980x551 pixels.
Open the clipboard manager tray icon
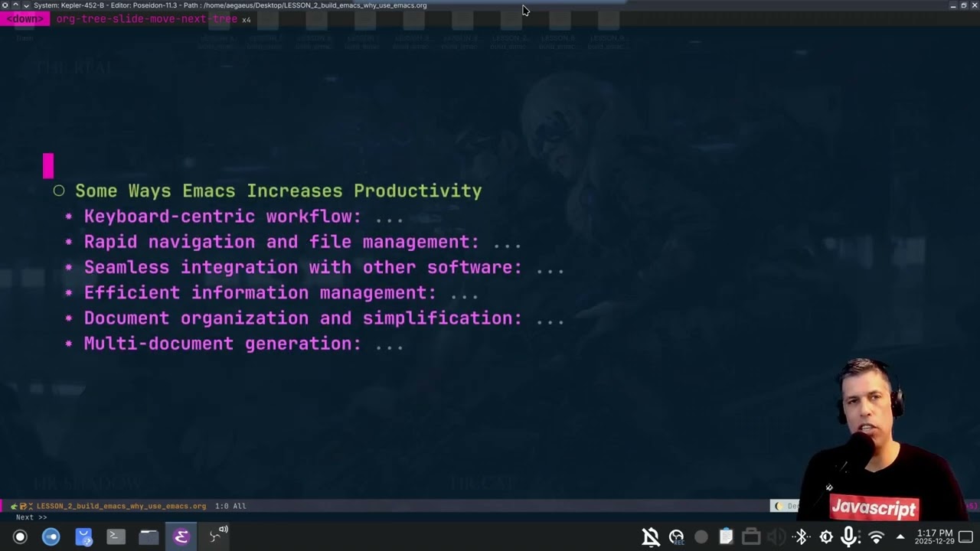click(x=726, y=536)
